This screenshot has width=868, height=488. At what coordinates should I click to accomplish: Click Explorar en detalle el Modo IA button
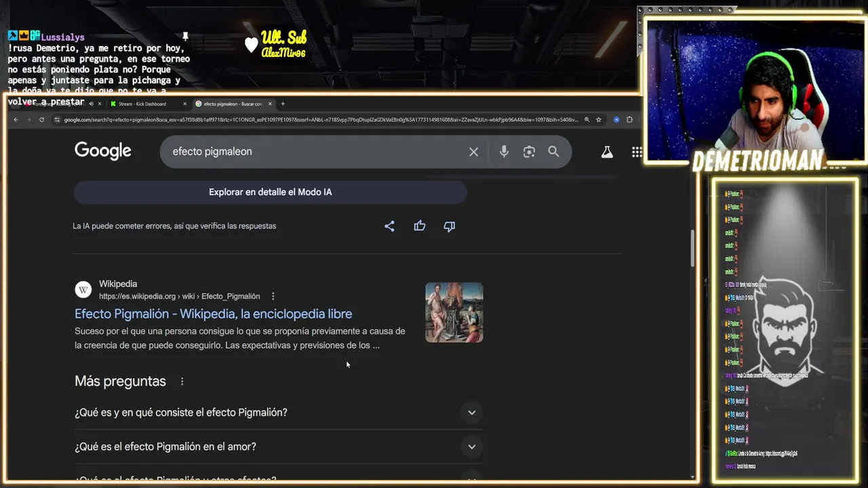tap(271, 192)
